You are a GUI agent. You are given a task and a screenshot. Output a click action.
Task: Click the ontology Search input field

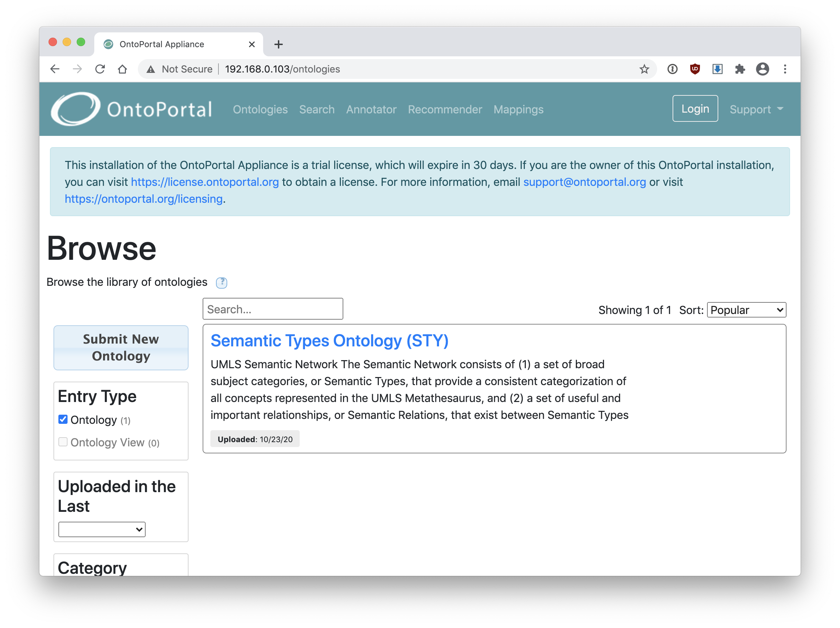point(273,309)
